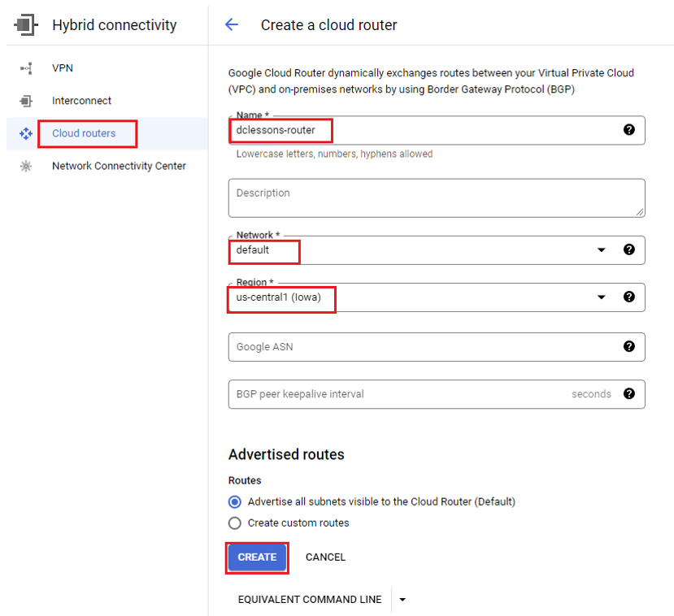Open help icon for the Region field
Viewport: 674px width, 616px height.
click(628, 297)
